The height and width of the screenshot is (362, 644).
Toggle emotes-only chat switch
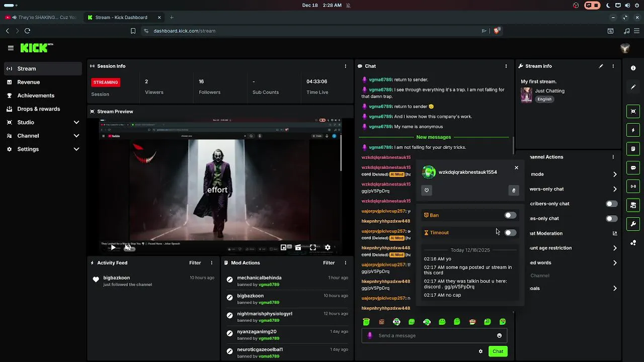click(611, 218)
